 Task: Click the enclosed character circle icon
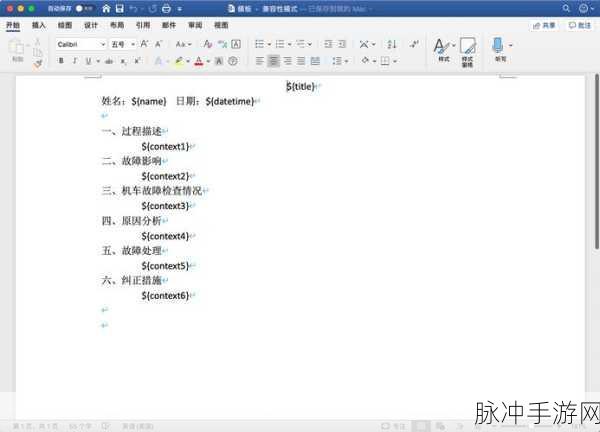point(233,61)
